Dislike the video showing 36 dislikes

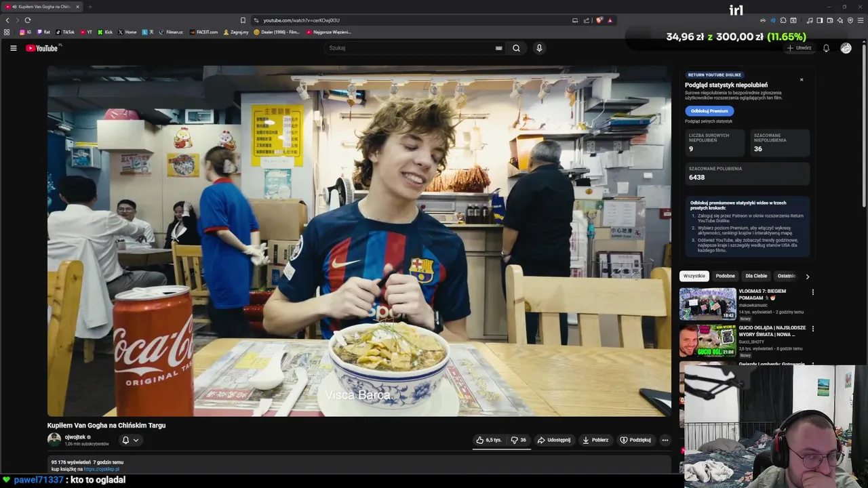coord(519,440)
